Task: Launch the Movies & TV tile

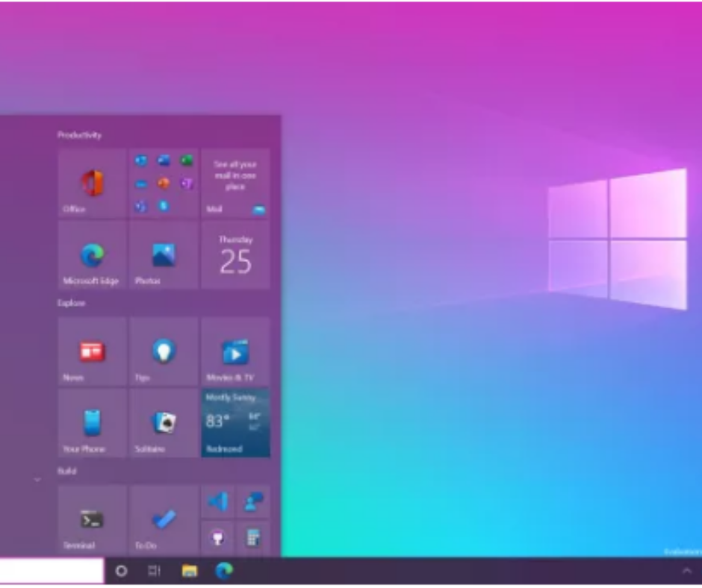Action: pyautogui.click(x=235, y=351)
